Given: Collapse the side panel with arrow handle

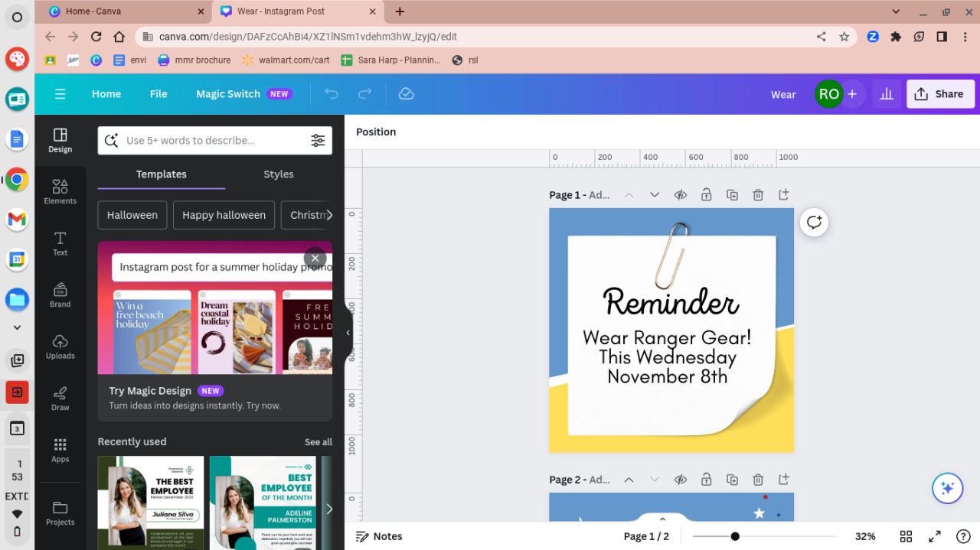Looking at the screenshot, I should coord(348,333).
